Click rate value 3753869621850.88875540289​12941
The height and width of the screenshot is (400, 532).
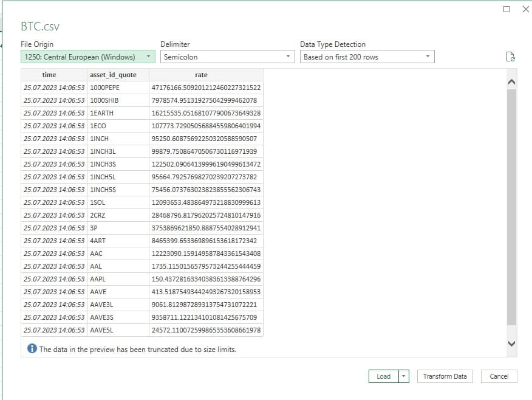click(x=206, y=228)
